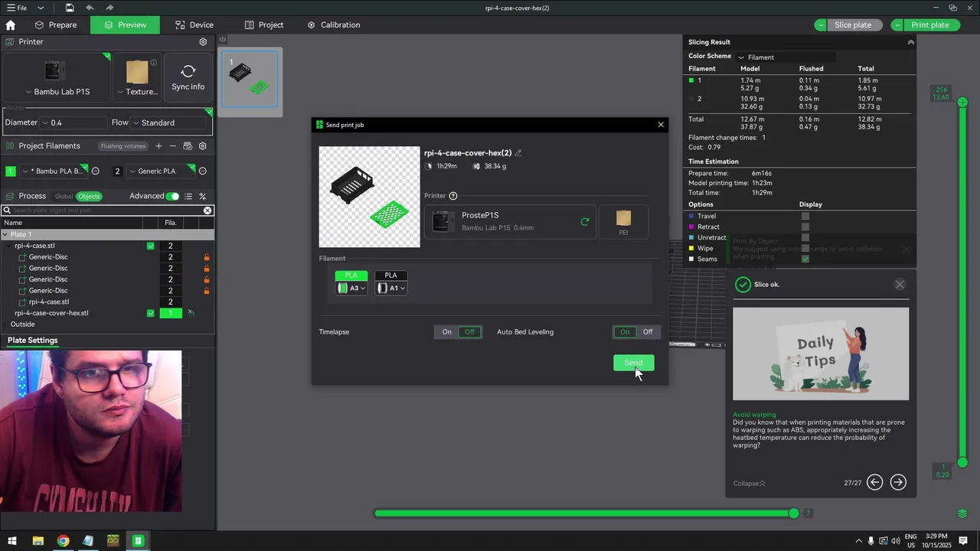Viewport: 980px width, 551px height.
Task: Open Color Scheme Filament dropdown
Action: coord(785,57)
